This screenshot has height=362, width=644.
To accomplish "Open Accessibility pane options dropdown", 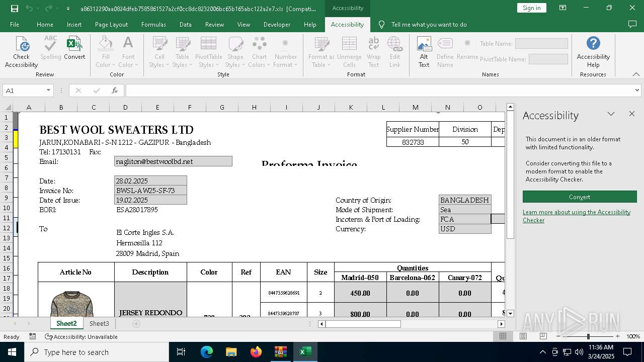I will [611, 114].
